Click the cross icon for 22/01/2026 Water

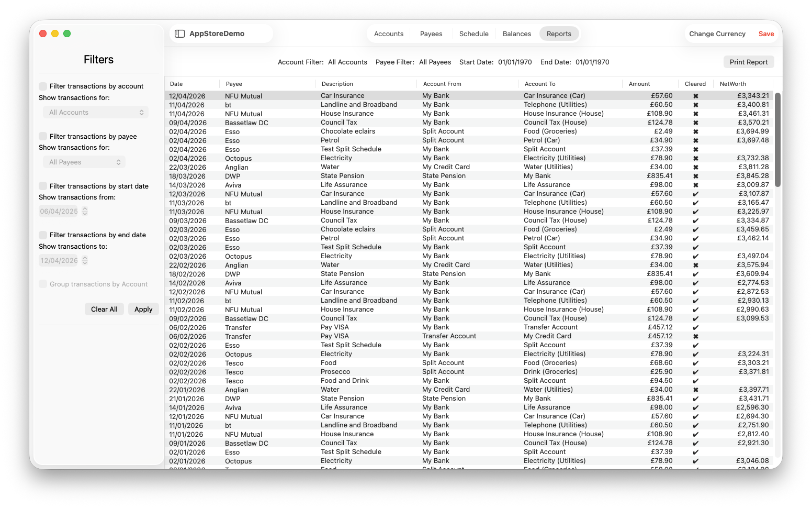(696, 390)
